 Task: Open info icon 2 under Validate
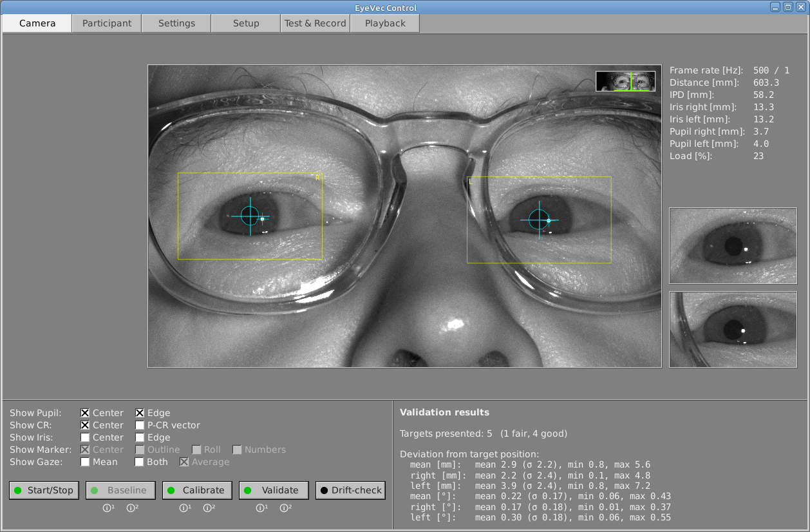pos(285,508)
